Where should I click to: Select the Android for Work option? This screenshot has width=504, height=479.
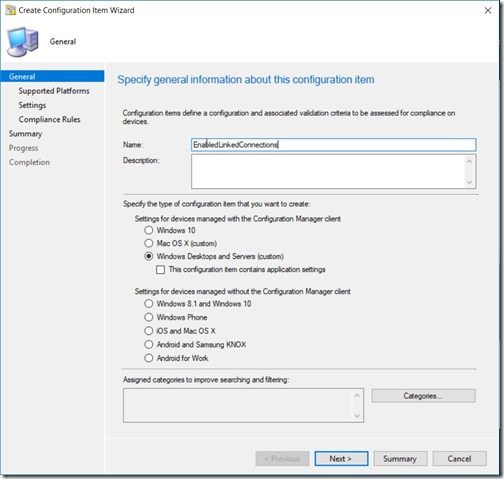click(149, 358)
